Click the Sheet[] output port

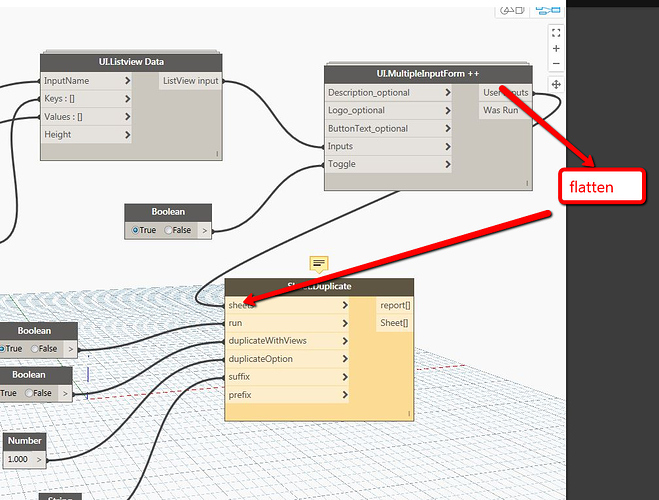pos(394,323)
